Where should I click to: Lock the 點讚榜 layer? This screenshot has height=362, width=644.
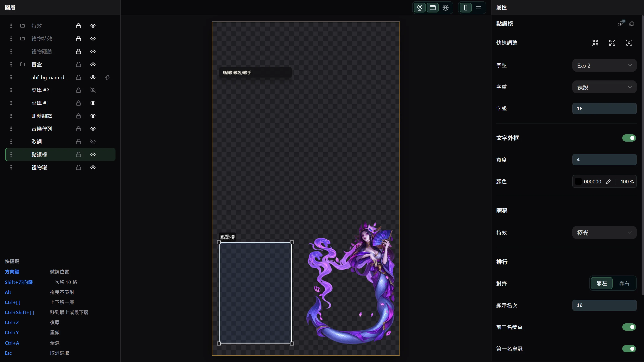point(78,154)
